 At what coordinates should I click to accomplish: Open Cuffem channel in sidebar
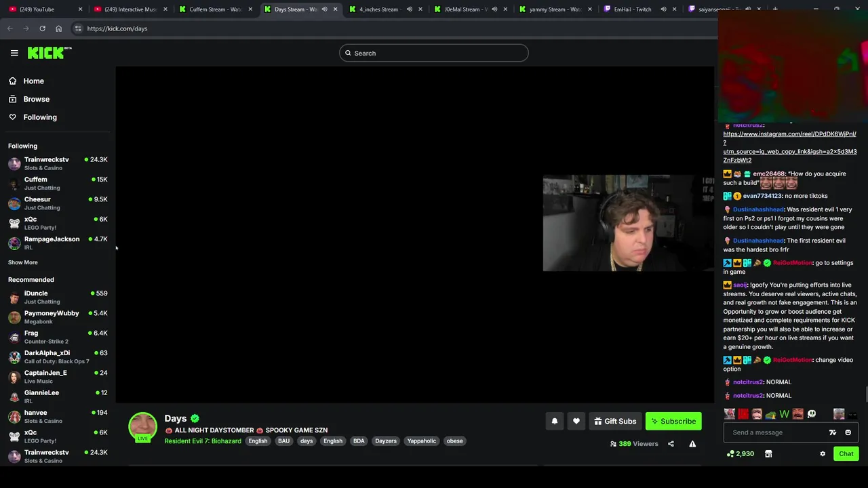58,183
